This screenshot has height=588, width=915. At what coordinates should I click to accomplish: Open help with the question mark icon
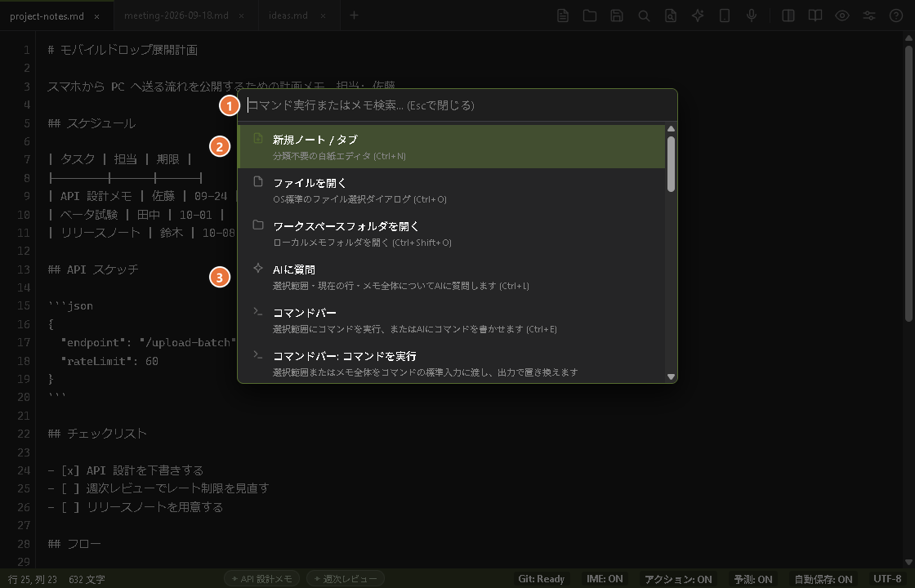896,16
